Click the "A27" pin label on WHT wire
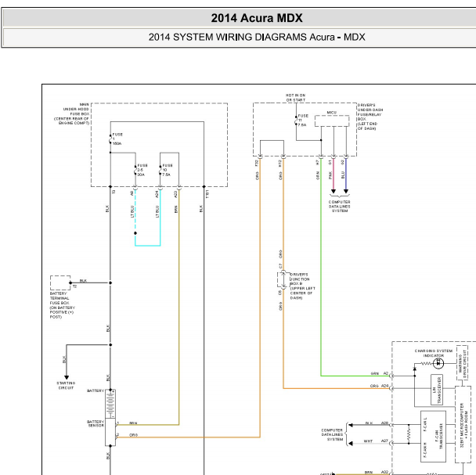 click(384, 441)
